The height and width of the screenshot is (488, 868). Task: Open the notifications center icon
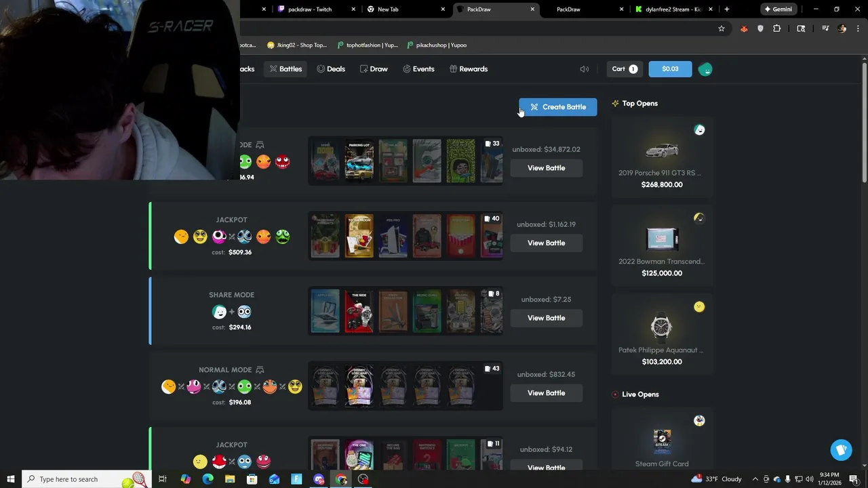point(854,479)
